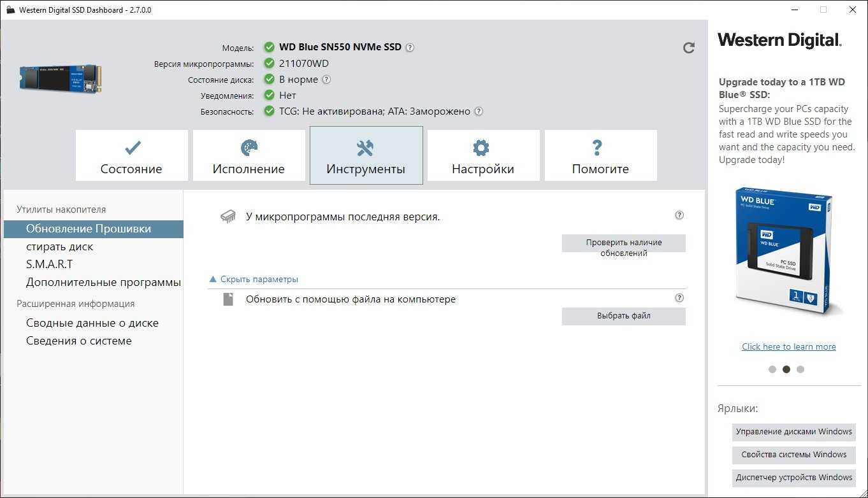Select 'стирать диск' in the sidebar
Viewport: 868px width, 498px height.
coord(59,246)
